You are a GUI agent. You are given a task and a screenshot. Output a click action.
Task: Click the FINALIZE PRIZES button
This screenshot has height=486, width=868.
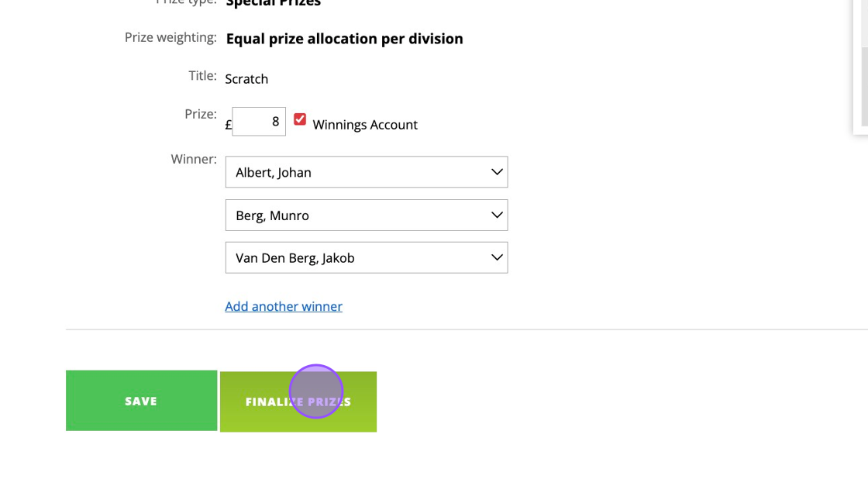tap(298, 402)
